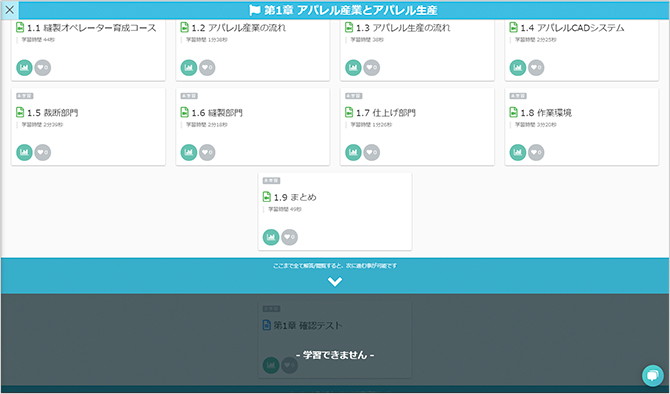The width and height of the screenshot is (670, 394).
Task: Click video file icon of lesson 1.7
Action: click(x=349, y=112)
